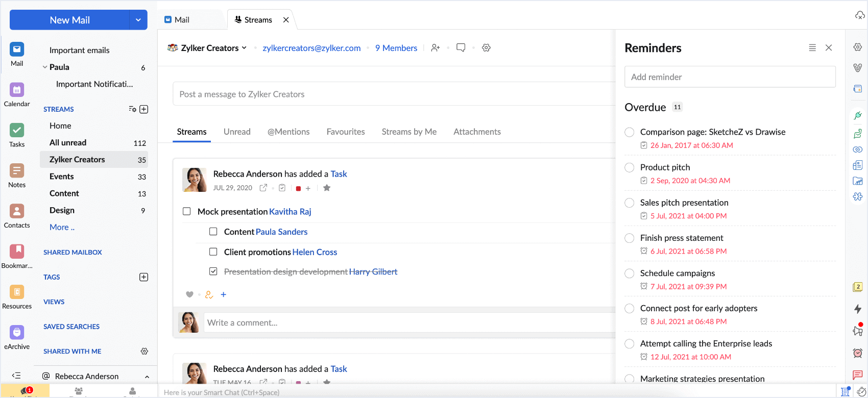
Task: Open Helen Cross profile link
Action: 315,252
